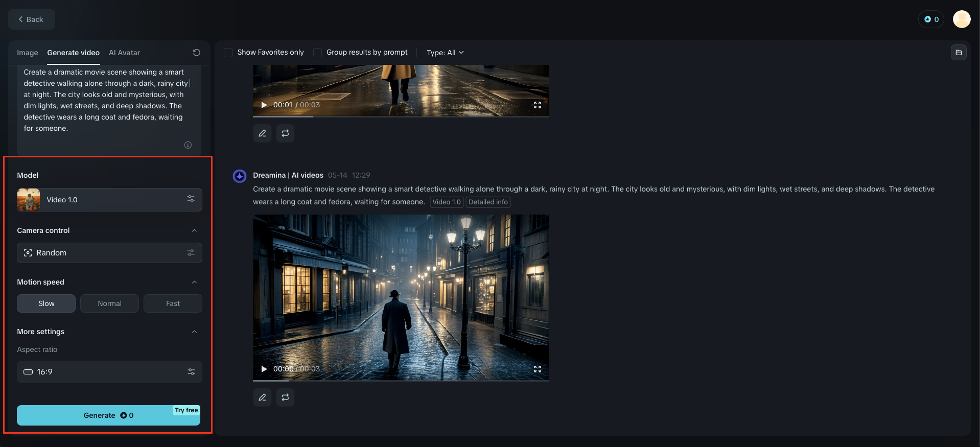Click the Generate button
The image size is (980, 447).
(108, 415)
